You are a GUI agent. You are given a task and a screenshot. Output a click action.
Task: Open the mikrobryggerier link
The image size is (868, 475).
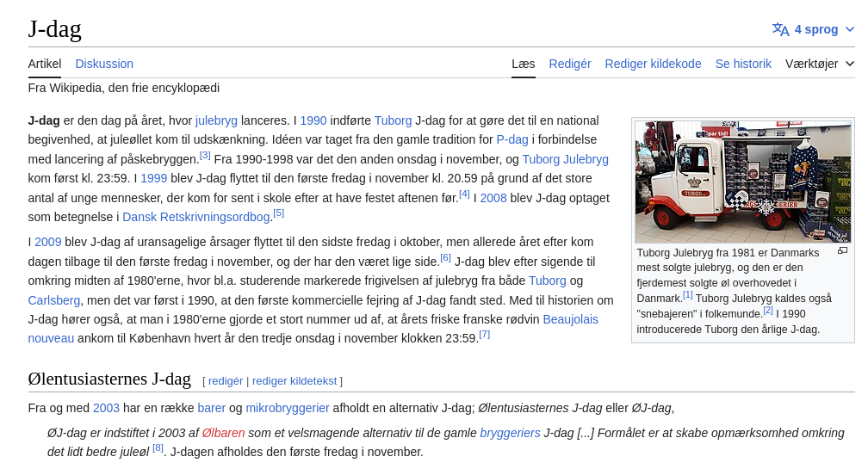click(x=288, y=408)
